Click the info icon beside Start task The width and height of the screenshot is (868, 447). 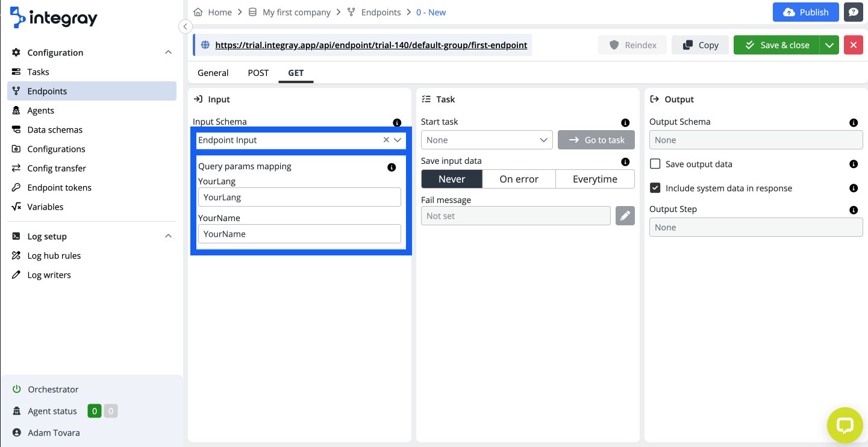625,122
